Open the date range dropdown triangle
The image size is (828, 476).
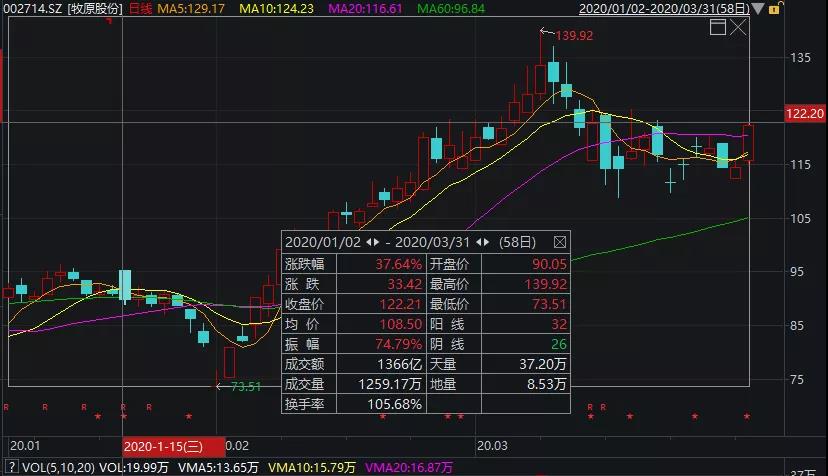pyautogui.click(x=758, y=8)
